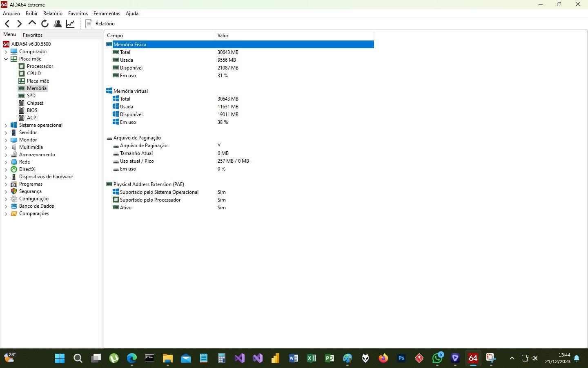Open taskbar Search

tap(78, 359)
